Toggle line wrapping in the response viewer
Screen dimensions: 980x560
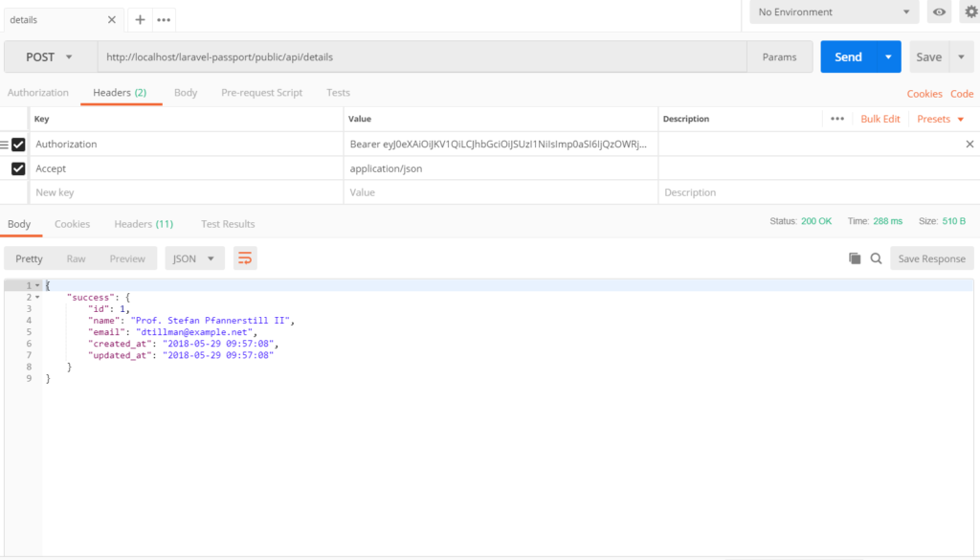point(244,258)
